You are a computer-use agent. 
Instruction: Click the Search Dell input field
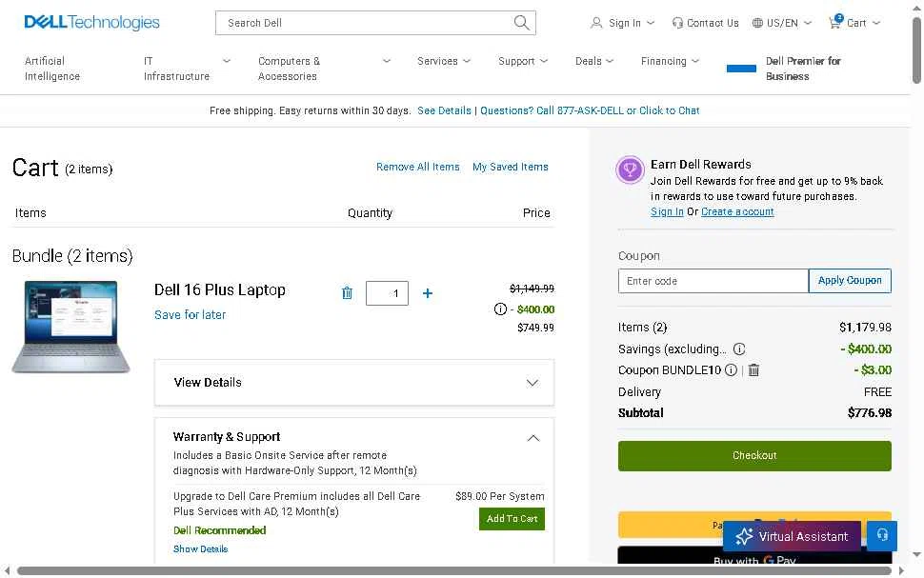[366, 23]
